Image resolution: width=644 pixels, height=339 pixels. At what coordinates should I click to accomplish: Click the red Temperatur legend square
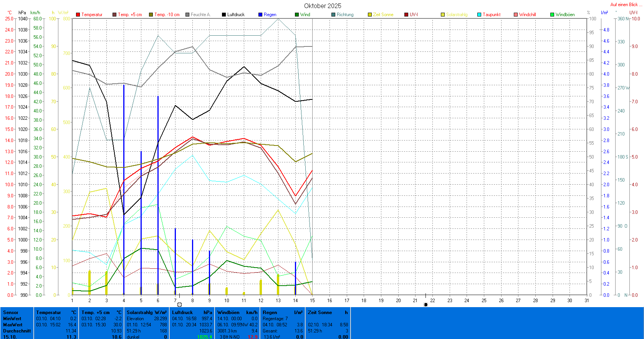tap(78, 15)
